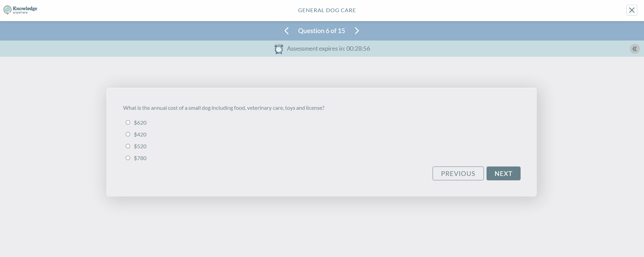Select the $620 radio button

click(x=128, y=123)
